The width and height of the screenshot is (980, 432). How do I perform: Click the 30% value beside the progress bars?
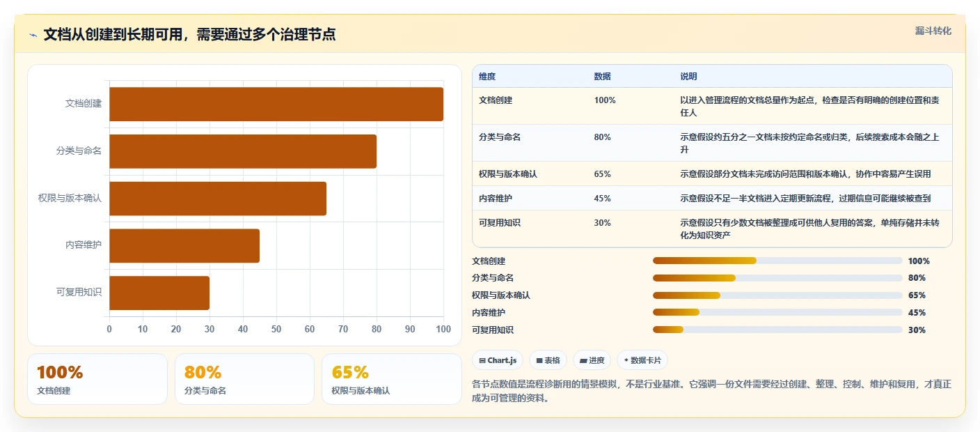coord(917,330)
